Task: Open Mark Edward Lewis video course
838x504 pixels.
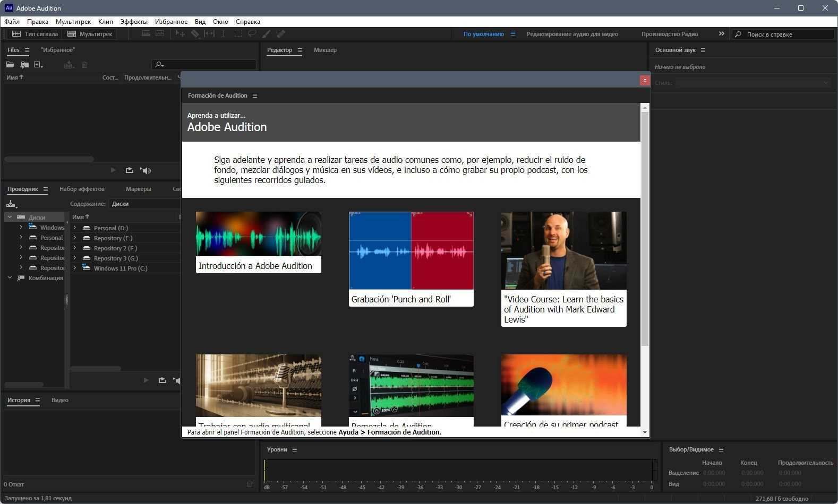Action: pyautogui.click(x=564, y=269)
